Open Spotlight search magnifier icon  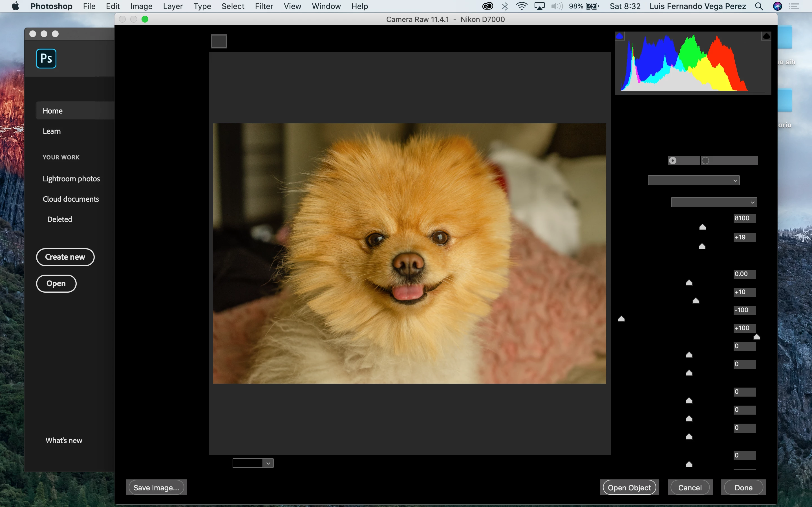(759, 6)
